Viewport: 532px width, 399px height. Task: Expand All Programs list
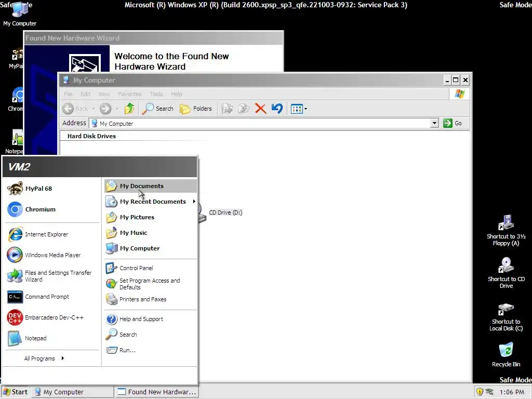44,358
